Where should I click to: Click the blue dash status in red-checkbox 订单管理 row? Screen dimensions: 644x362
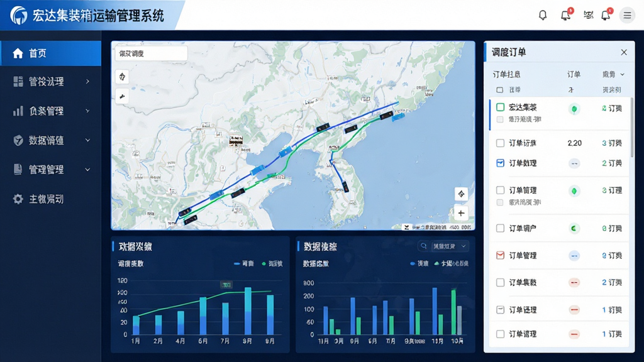click(574, 256)
